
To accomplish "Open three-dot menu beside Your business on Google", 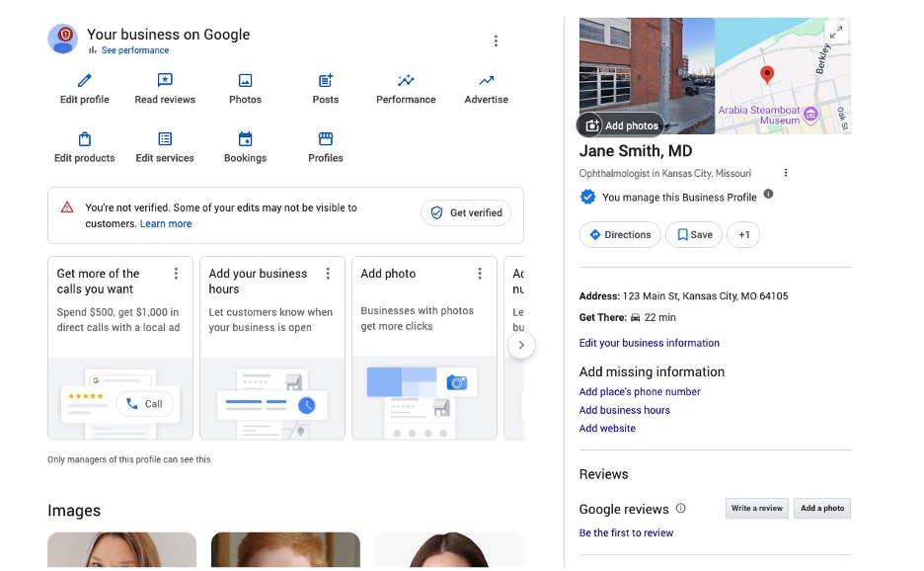I will [x=496, y=41].
